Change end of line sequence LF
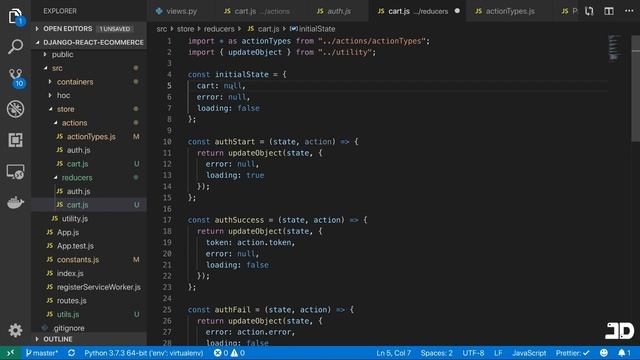 498,353
